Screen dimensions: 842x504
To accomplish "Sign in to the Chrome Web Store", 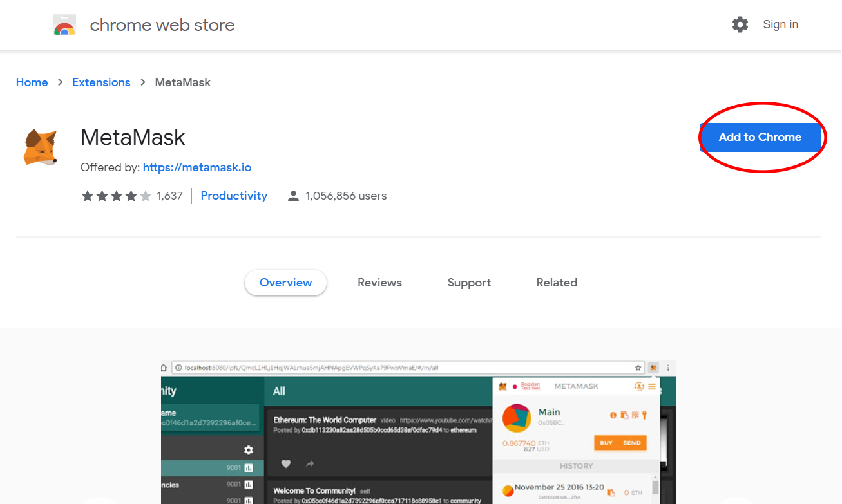I will (780, 24).
